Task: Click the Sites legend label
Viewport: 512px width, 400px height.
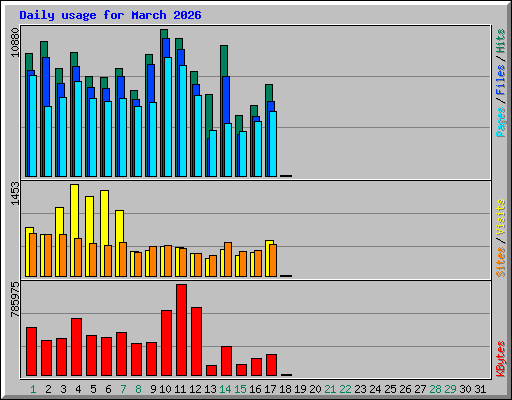Action: coord(500,262)
